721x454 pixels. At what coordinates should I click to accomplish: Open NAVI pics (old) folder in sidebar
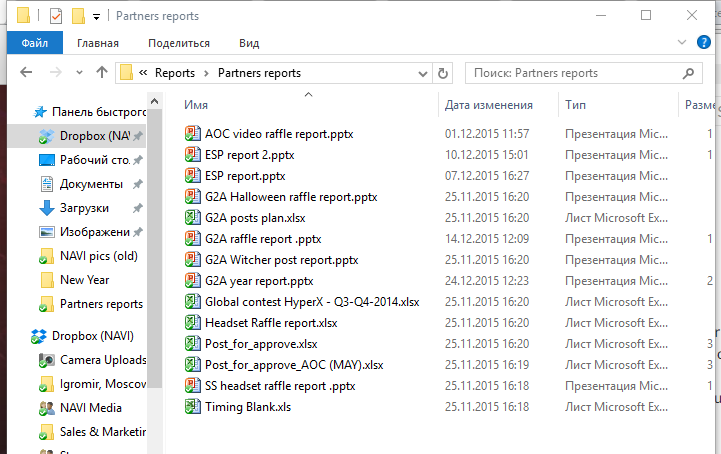(x=99, y=256)
